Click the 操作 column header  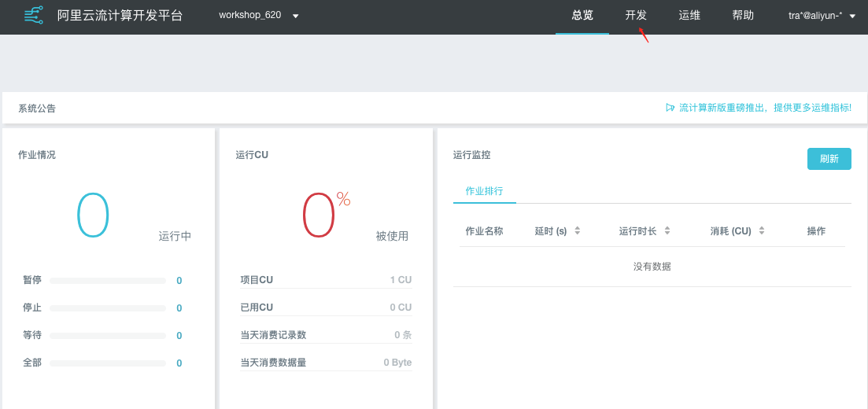(817, 230)
